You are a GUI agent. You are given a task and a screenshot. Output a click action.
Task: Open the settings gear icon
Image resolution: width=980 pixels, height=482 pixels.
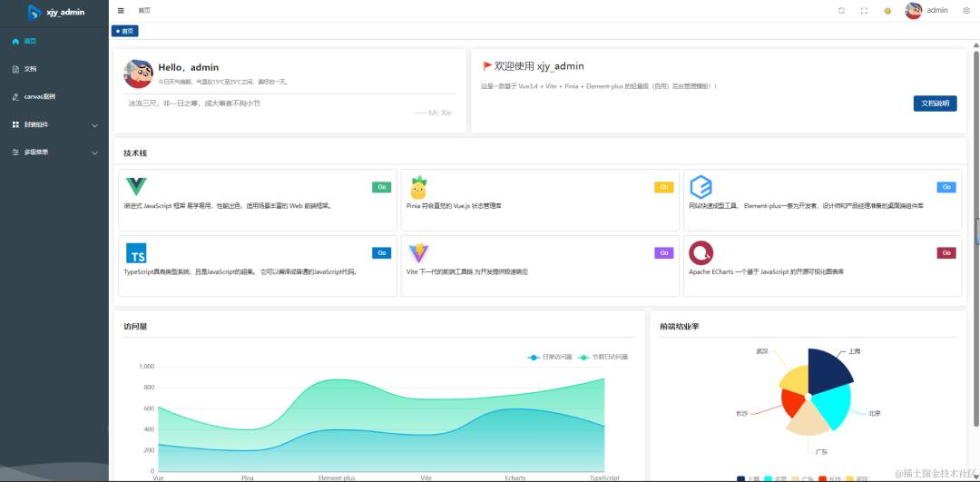click(966, 11)
